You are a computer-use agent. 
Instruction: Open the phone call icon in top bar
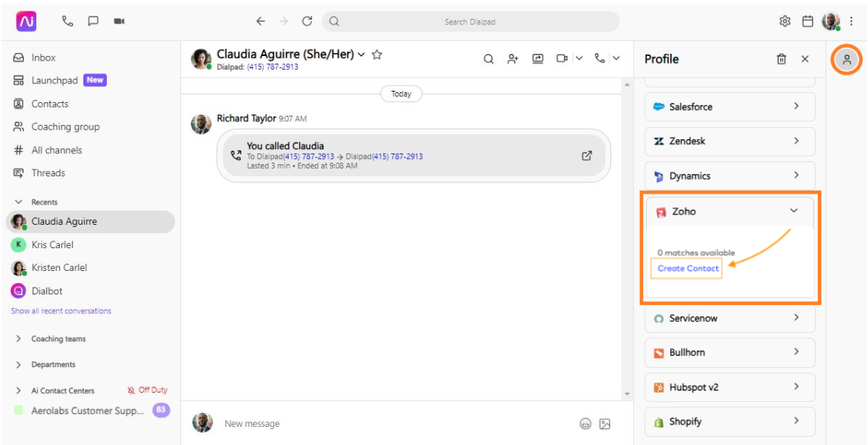pyautogui.click(x=67, y=21)
